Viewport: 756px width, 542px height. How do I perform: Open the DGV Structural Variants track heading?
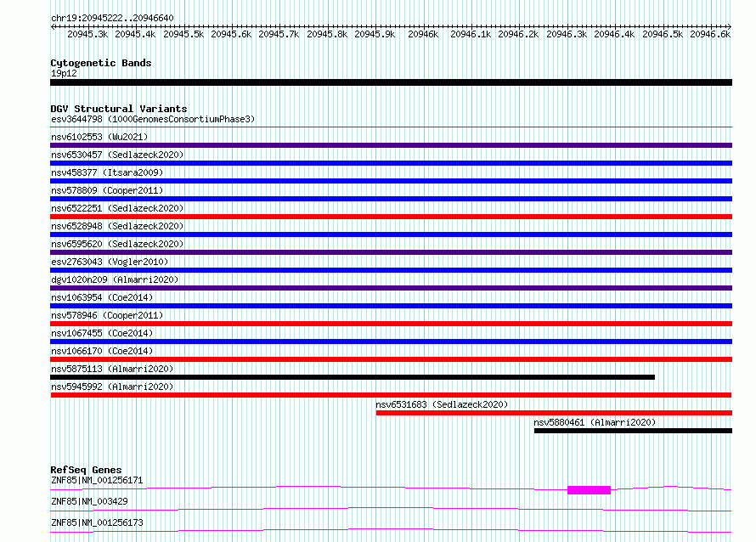coord(119,109)
